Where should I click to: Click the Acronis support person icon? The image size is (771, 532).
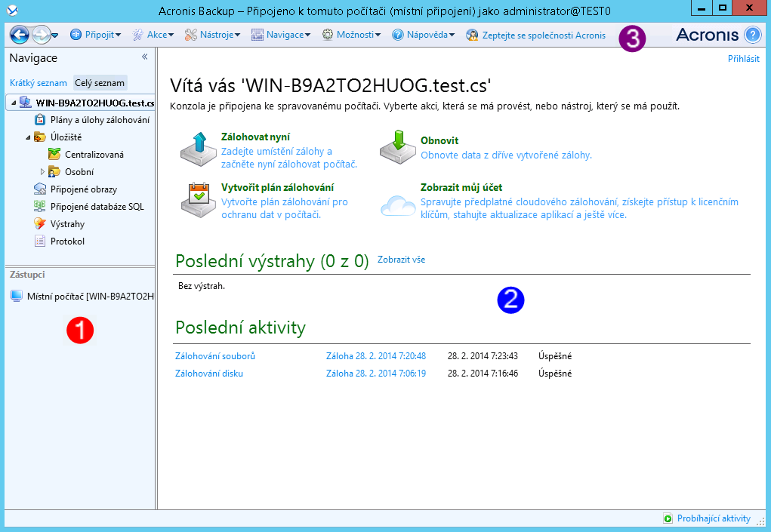[472, 35]
